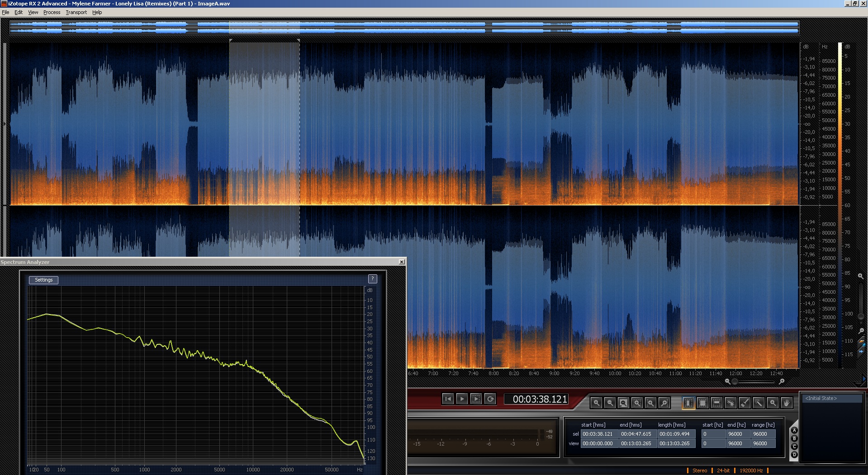868x475 pixels.
Task: Open the Edit menu
Action: pyautogui.click(x=19, y=12)
